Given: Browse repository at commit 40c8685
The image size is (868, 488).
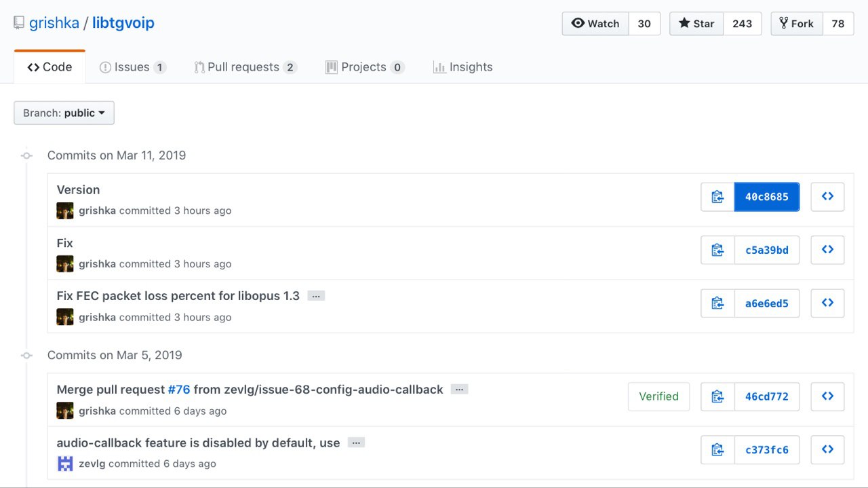Looking at the screenshot, I should pyautogui.click(x=827, y=197).
